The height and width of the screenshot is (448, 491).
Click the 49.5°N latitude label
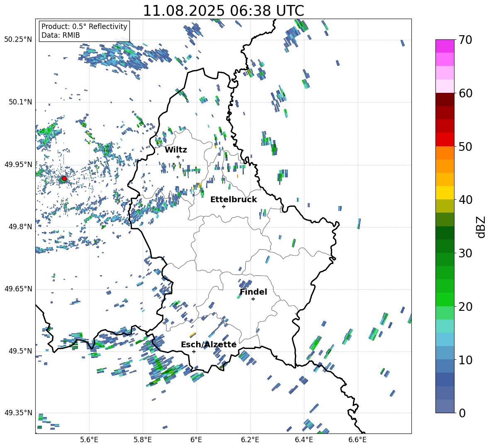(20, 351)
